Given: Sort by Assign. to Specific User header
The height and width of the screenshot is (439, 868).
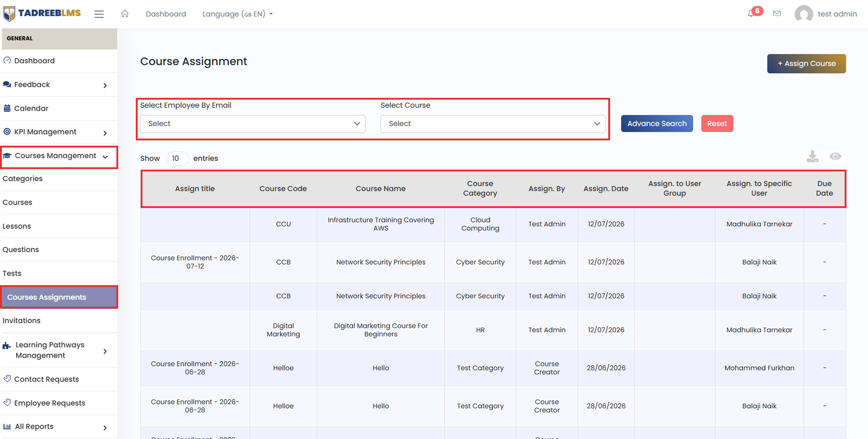Looking at the screenshot, I should point(759,188).
